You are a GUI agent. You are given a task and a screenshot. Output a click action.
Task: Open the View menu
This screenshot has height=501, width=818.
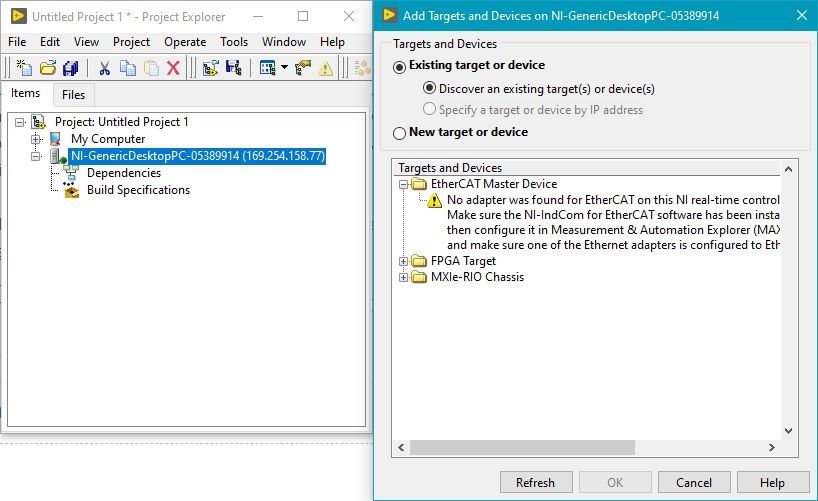point(86,42)
